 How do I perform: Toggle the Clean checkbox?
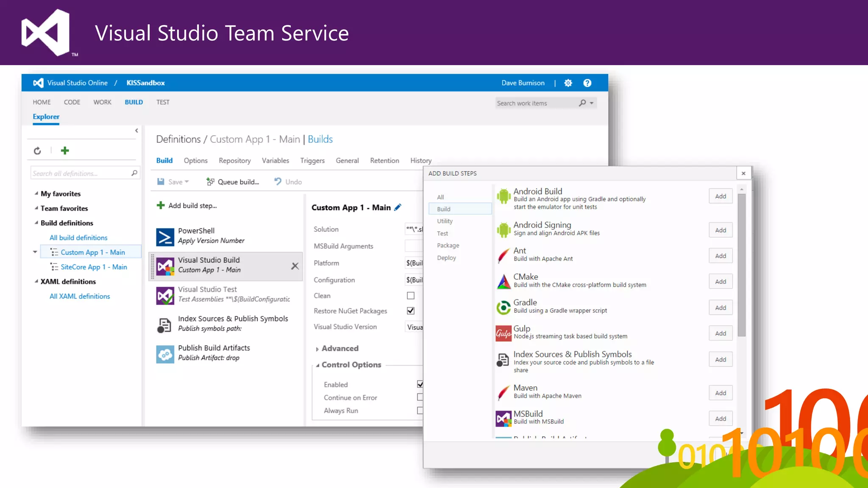[x=411, y=296]
